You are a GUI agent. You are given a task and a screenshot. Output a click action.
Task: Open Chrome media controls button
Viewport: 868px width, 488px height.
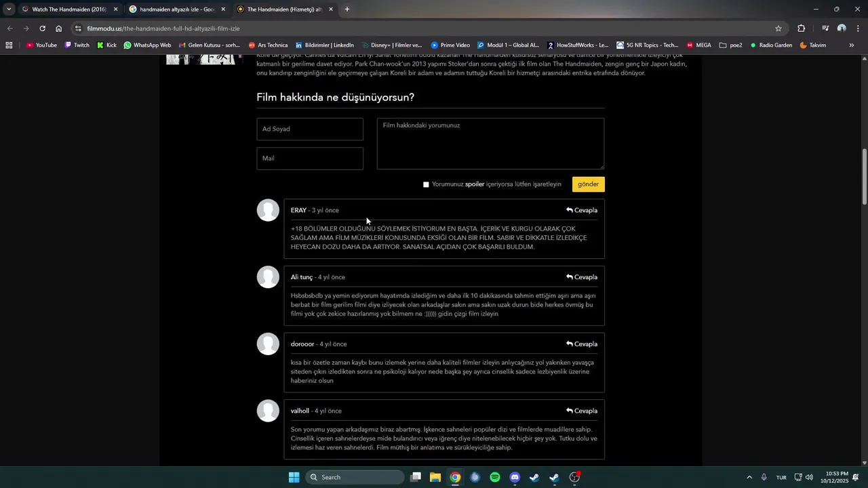pos(825,28)
